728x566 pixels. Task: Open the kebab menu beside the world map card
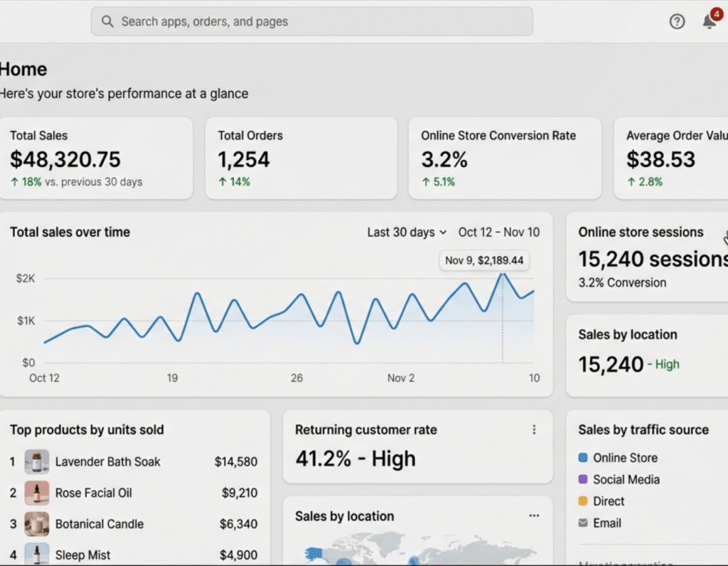(x=533, y=516)
